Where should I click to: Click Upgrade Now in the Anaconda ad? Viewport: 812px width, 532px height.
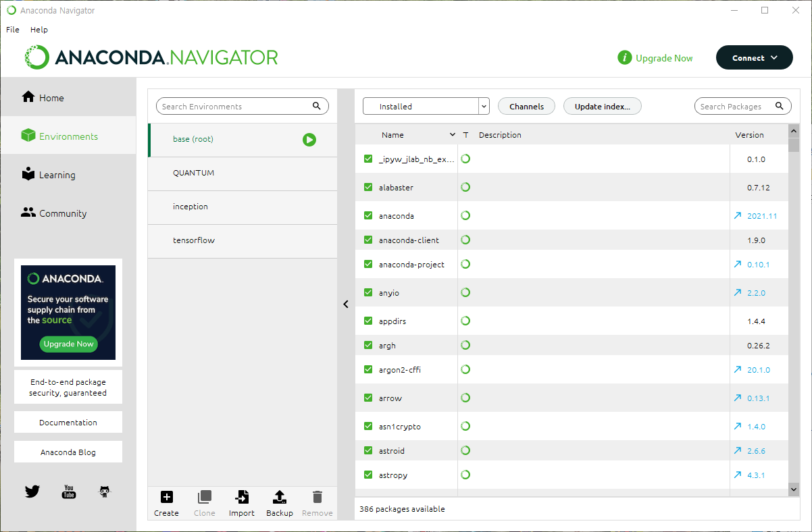[68, 344]
